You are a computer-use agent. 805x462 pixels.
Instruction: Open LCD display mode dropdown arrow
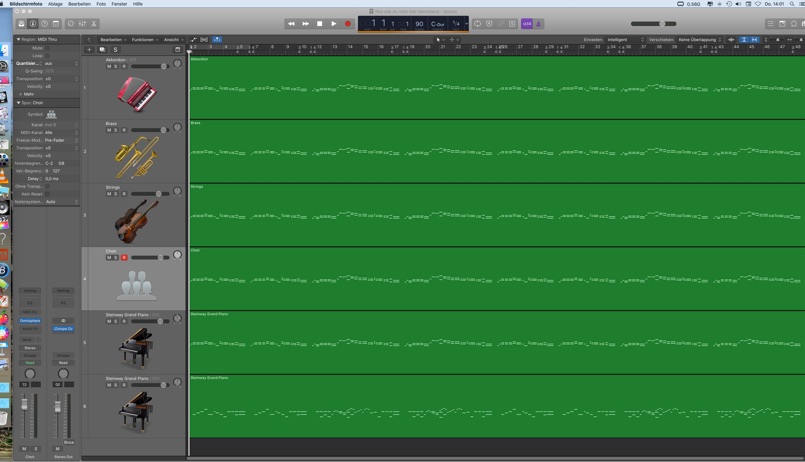pos(466,24)
